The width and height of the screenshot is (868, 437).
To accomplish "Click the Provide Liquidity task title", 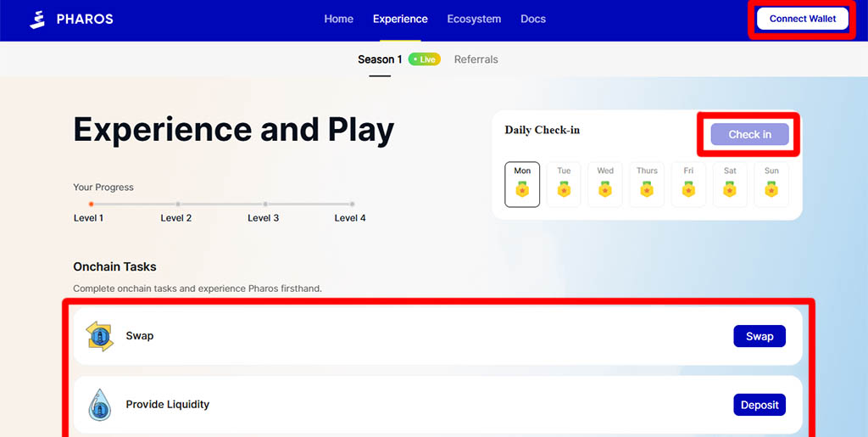I will [168, 404].
